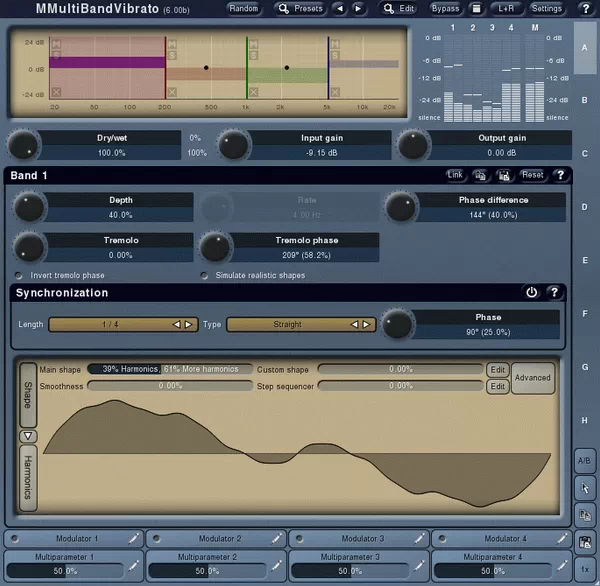The width and height of the screenshot is (600, 586).
Task: Select the band 2 control point
Action: [206, 68]
